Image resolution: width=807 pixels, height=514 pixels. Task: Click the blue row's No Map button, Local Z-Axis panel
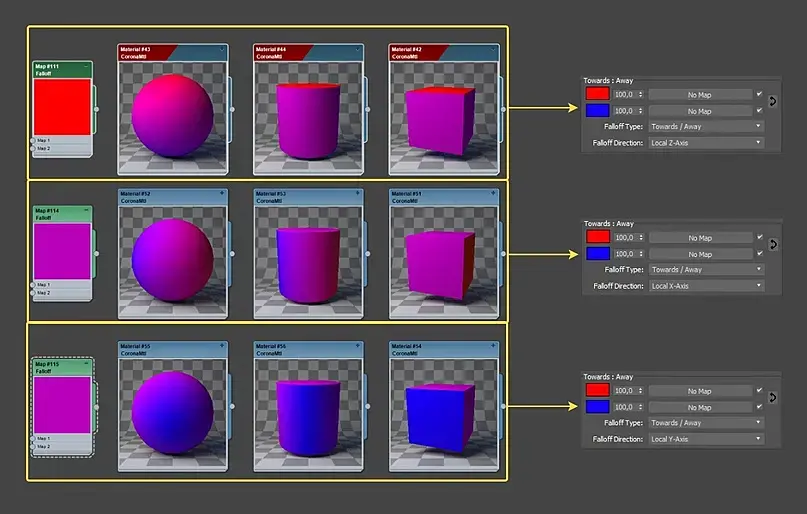[x=700, y=111]
